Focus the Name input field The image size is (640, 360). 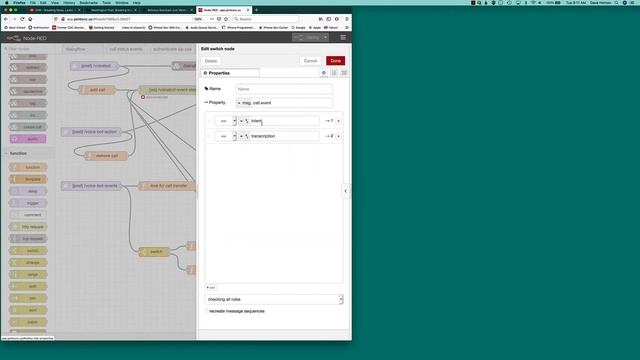284,89
